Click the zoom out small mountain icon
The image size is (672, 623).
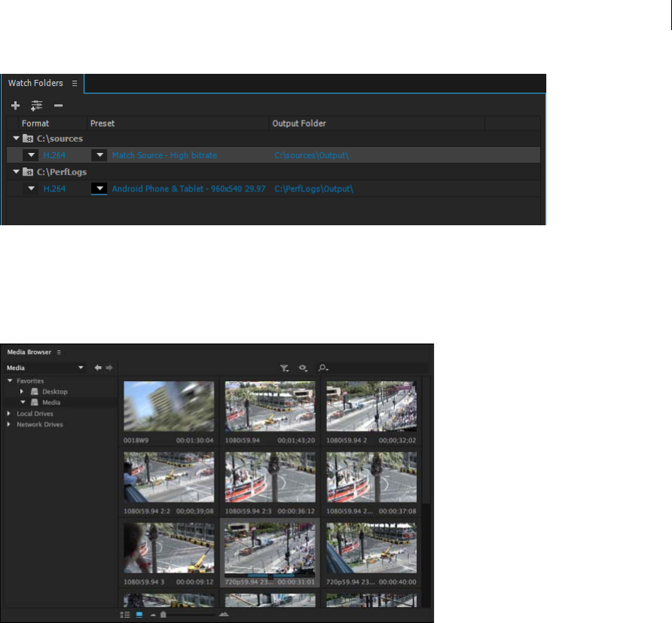[153, 615]
